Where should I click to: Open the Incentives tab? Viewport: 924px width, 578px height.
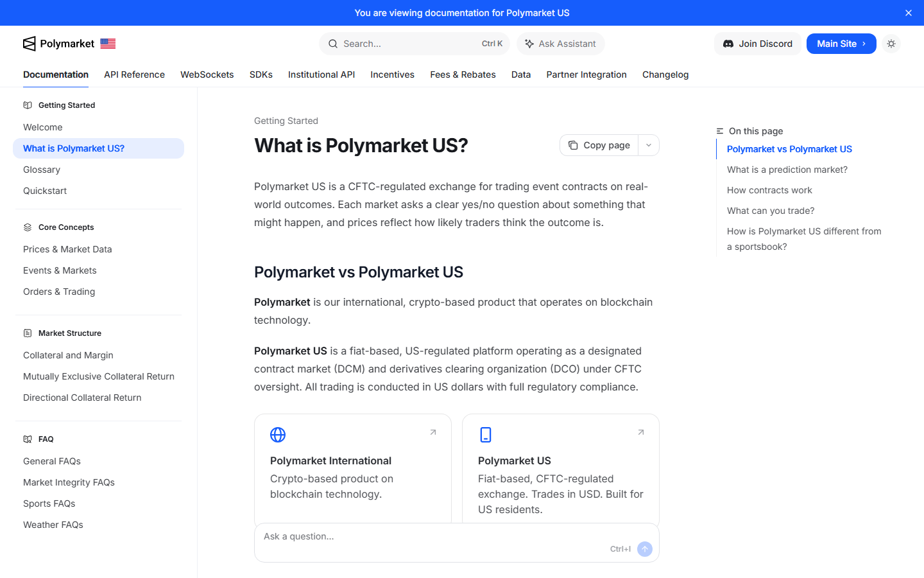pos(393,74)
